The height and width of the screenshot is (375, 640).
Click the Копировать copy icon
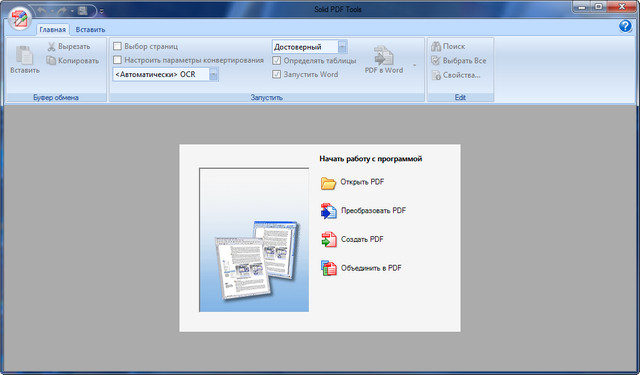click(51, 60)
